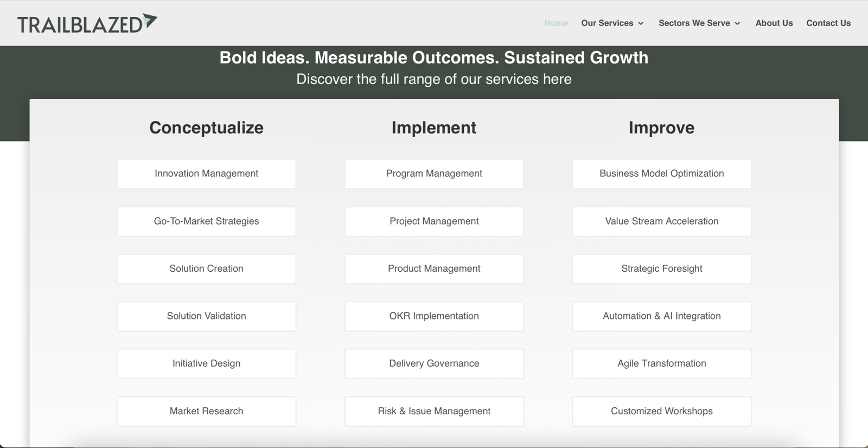Click the Business Model Optimization card
Image resolution: width=868 pixels, height=448 pixels.
tap(661, 174)
